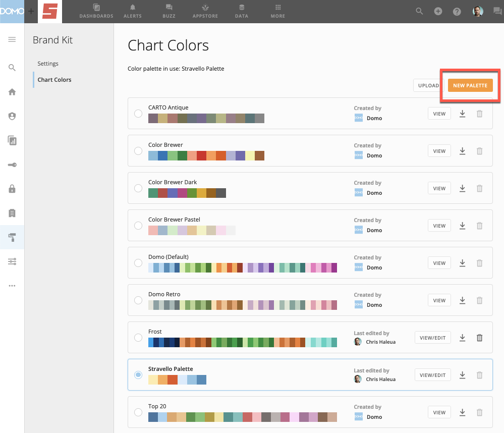Expand the More menu in top navigation
The image size is (504, 433).
pyautogui.click(x=277, y=11)
